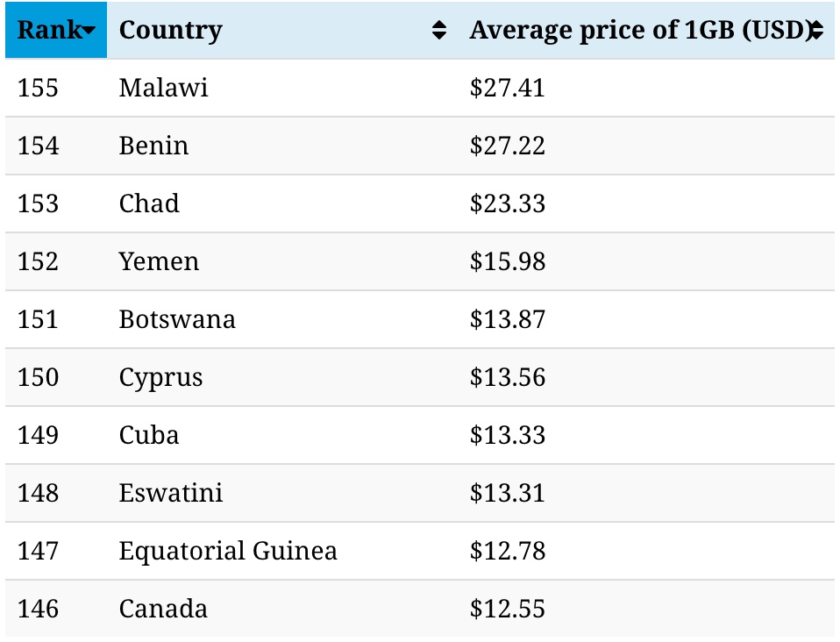The width and height of the screenshot is (840, 642).
Task: Click the Chad country name
Action: coord(149,203)
